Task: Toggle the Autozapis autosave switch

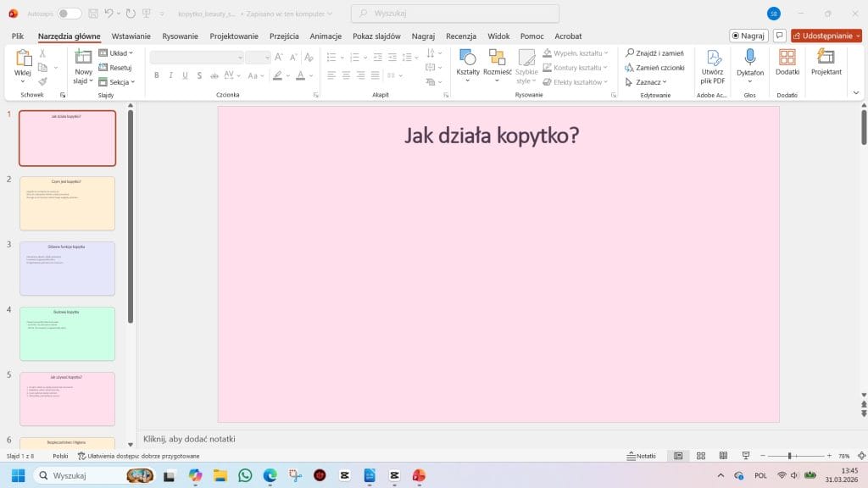Action: 70,14
